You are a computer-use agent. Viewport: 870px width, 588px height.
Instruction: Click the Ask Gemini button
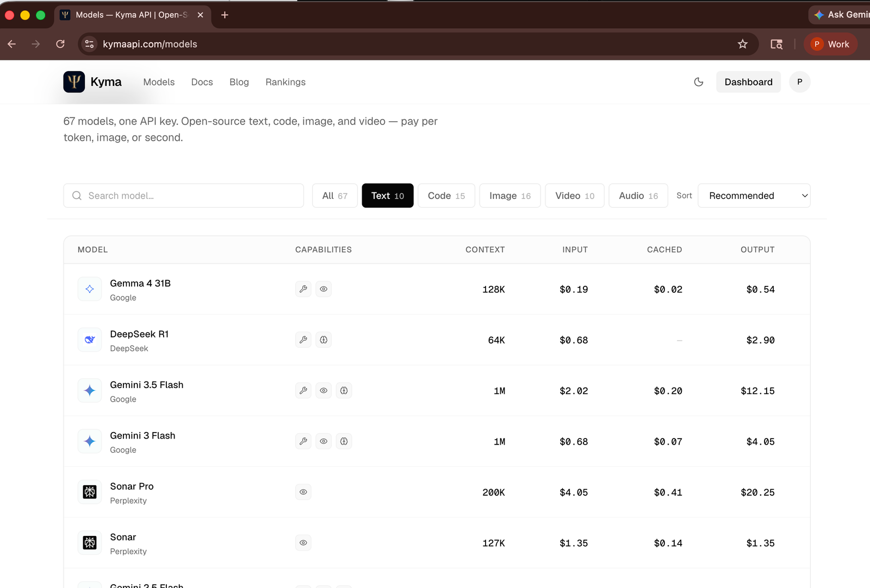(x=841, y=15)
